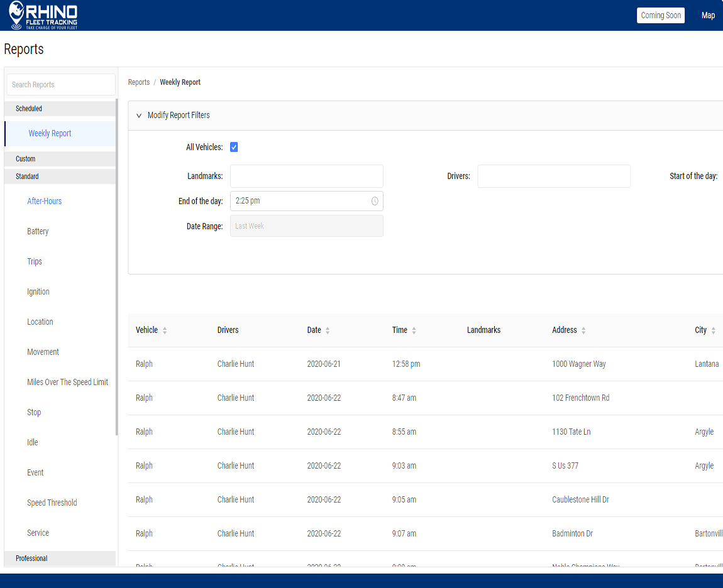Viewport: 723px width, 588px height.
Task: Open the Landmarks dropdown field
Action: click(307, 177)
